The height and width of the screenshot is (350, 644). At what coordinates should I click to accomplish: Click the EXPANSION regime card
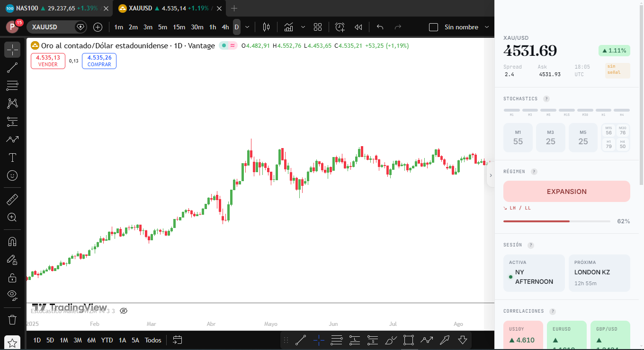coord(567,192)
